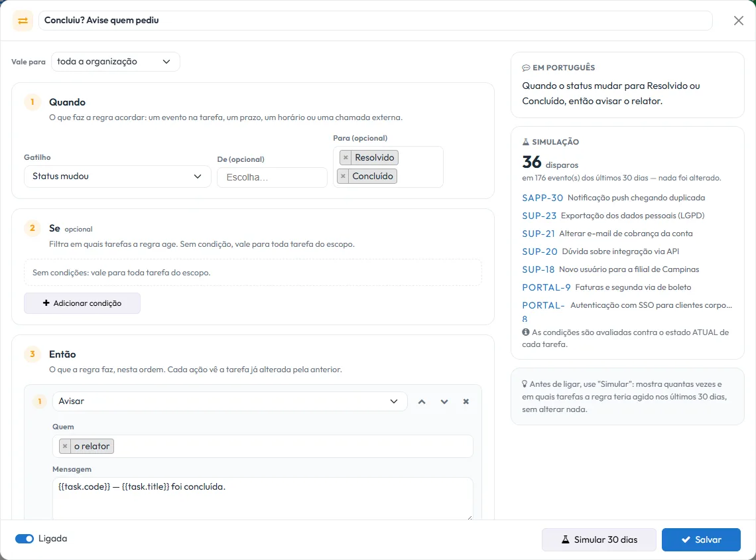Screen dimensions: 756x560
Task: Click the Adicionar condição button
Action: [82, 303]
